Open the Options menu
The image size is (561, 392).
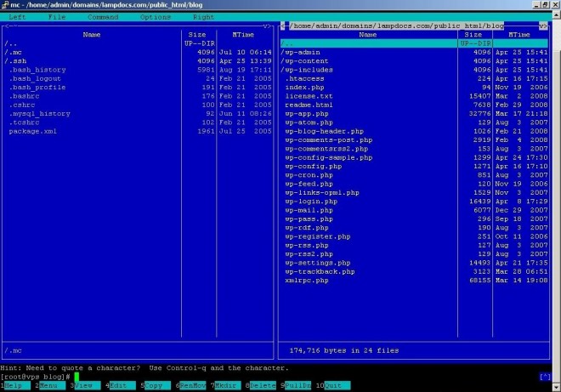click(156, 17)
